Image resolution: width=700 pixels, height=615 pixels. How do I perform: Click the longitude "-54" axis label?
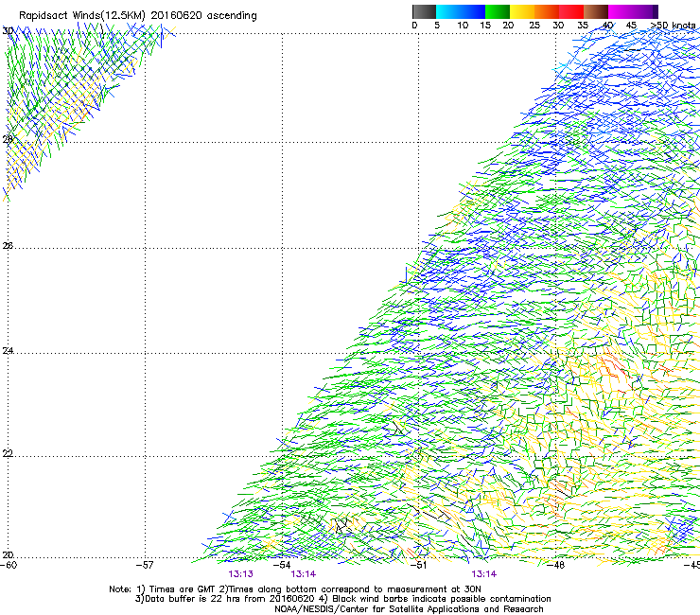click(x=282, y=565)
